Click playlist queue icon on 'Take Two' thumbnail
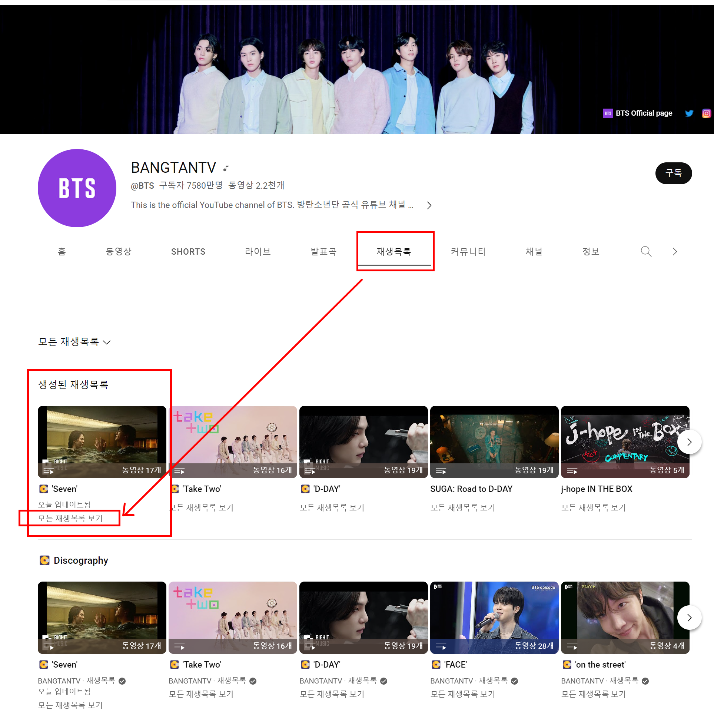This screenshot has width=714, height=728. (179, 471)
